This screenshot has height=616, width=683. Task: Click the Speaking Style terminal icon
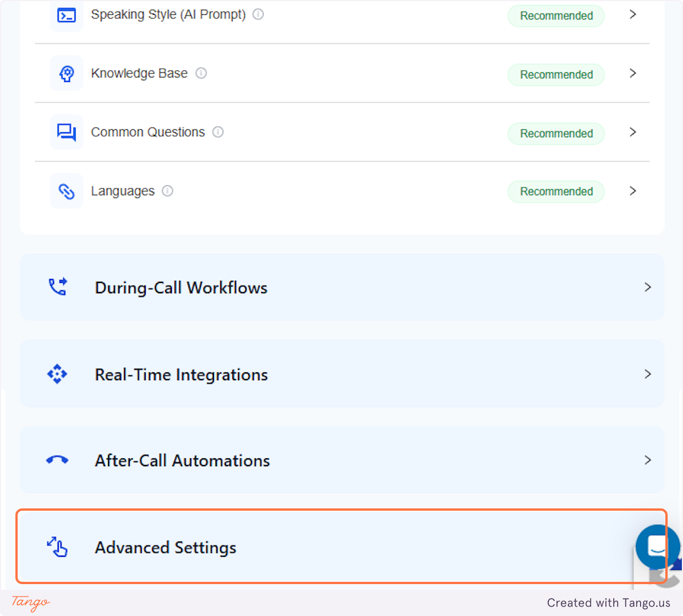pos(67,15)
